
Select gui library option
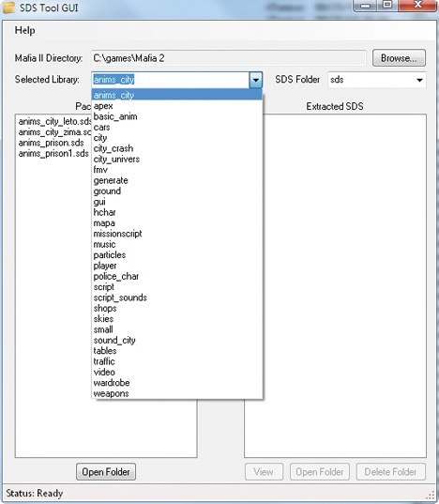click(x=177, y=202)
